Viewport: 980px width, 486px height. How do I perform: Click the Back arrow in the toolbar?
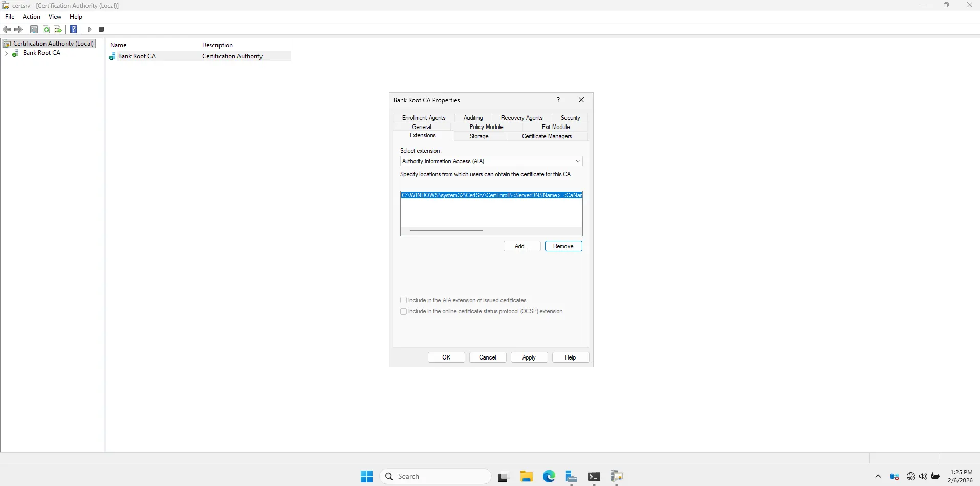point(7,29)
